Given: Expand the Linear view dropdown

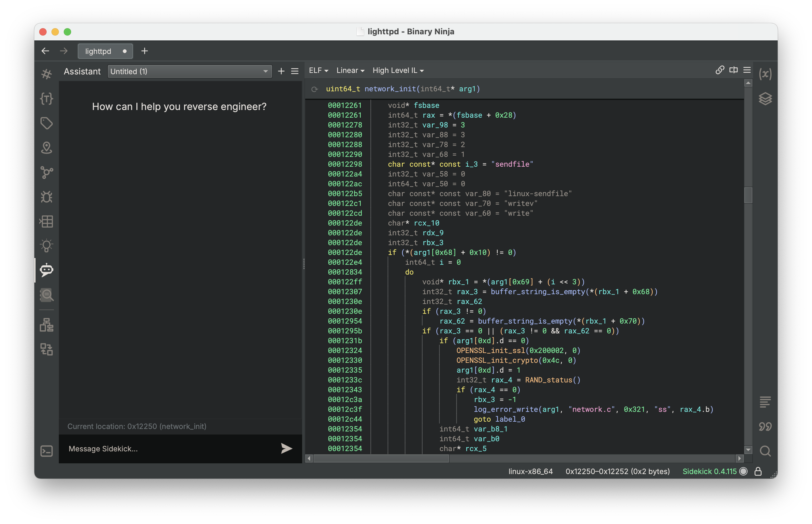Looking at the screenshot, I should coord(350,70).
